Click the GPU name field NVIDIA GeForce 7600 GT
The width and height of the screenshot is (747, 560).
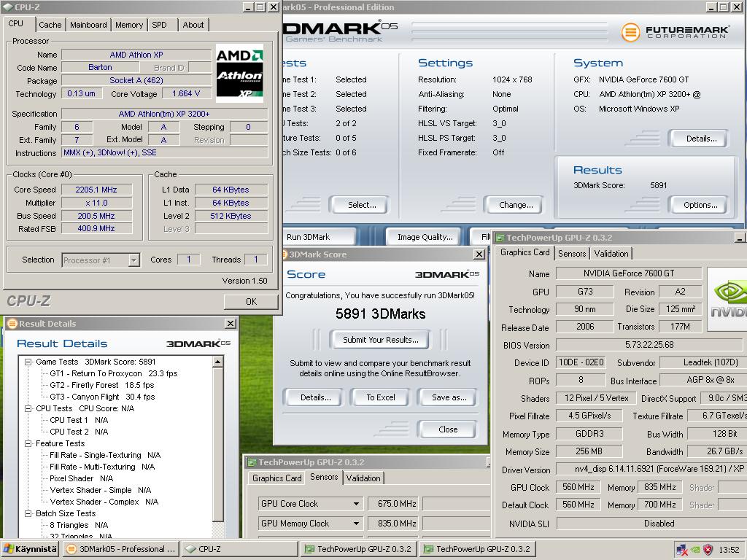pos(629,273)
